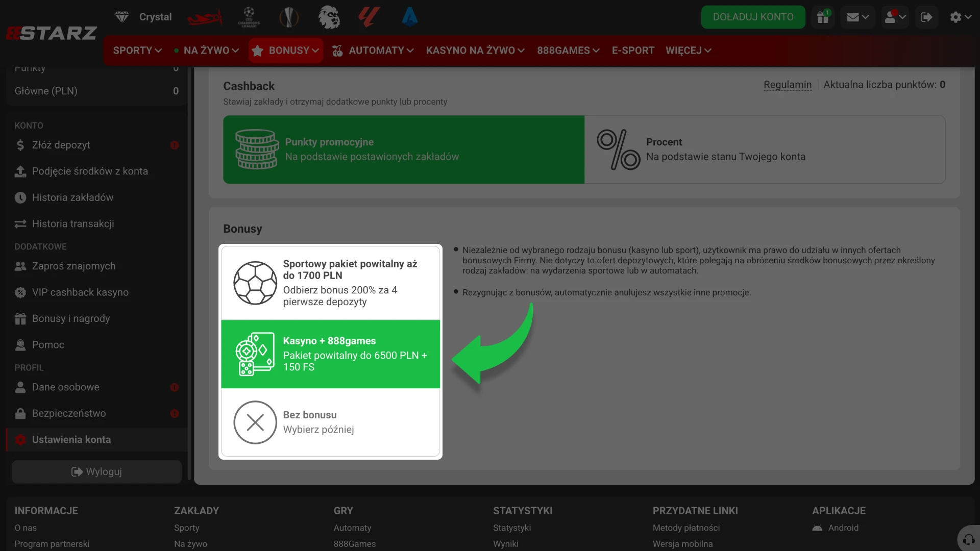This screenshot has width=980, height=551.
Task: Open the settings gear icon
Action: 960,17
